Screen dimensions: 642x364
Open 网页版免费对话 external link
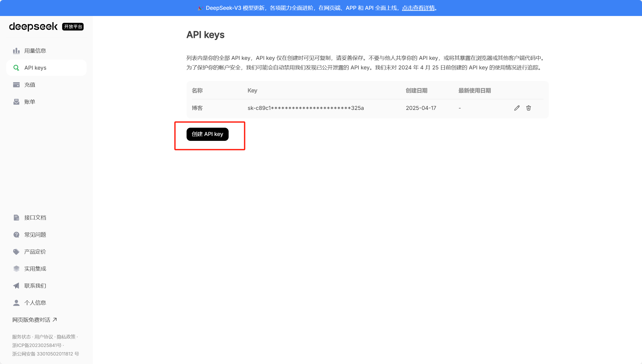(34, 320)
